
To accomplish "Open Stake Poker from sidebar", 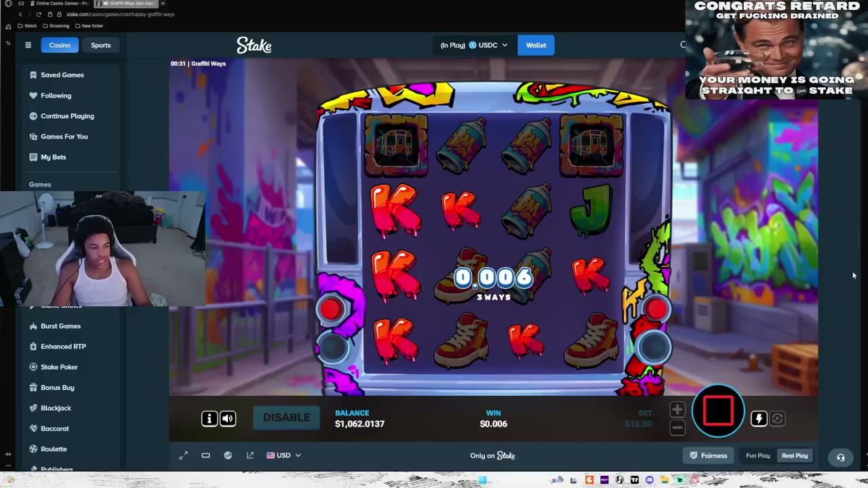I will (x=71, y=367).
